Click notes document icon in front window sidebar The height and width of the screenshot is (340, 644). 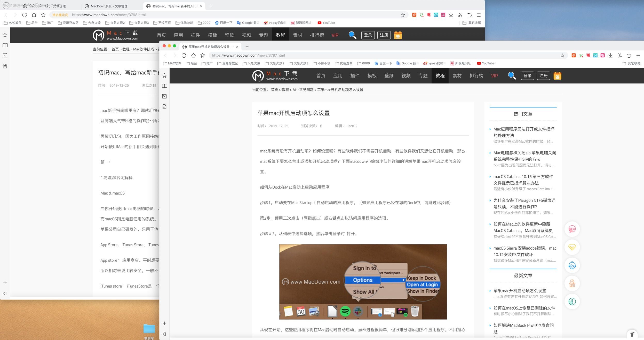(164, 106)
